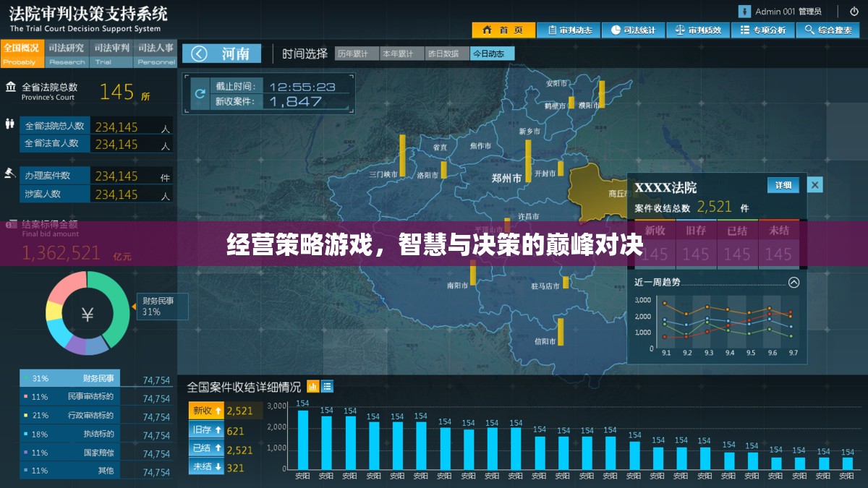Toggle the 旧存 series legend

coord(207,430)
